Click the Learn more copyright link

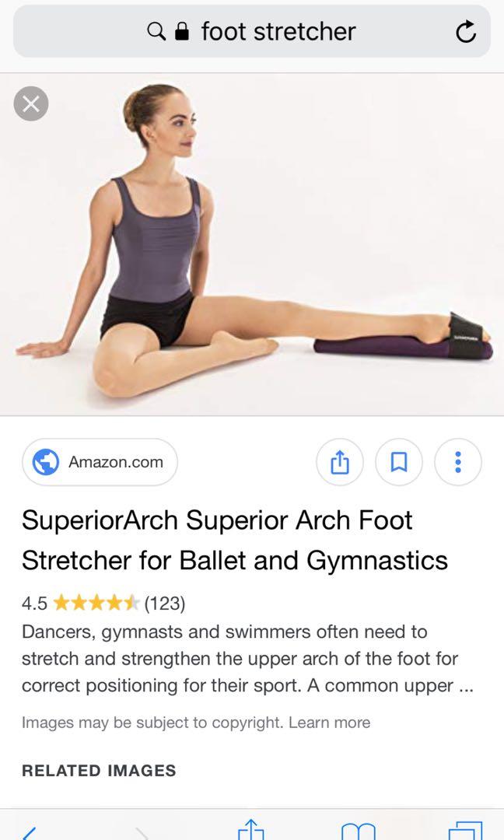(330, 722)
